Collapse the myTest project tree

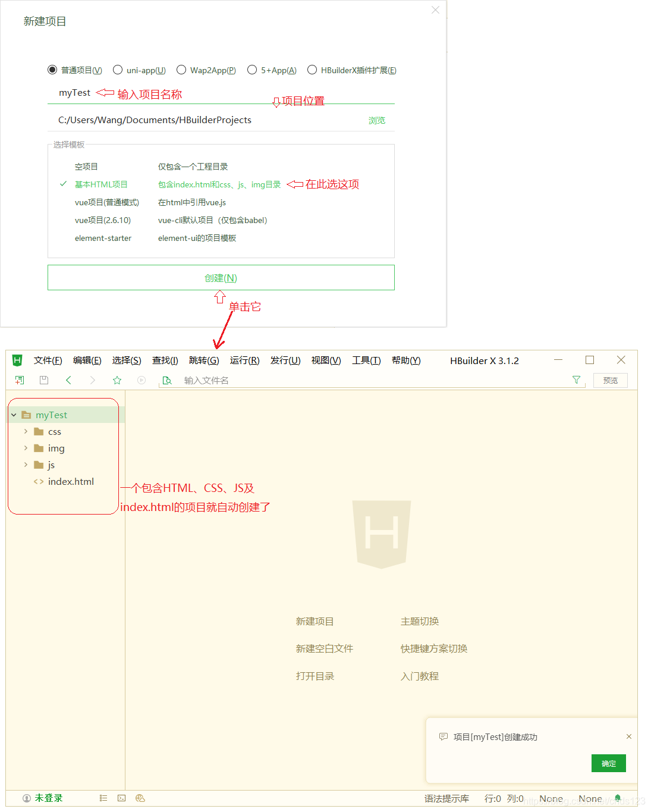pyautogui.click(x=14, y=415)
